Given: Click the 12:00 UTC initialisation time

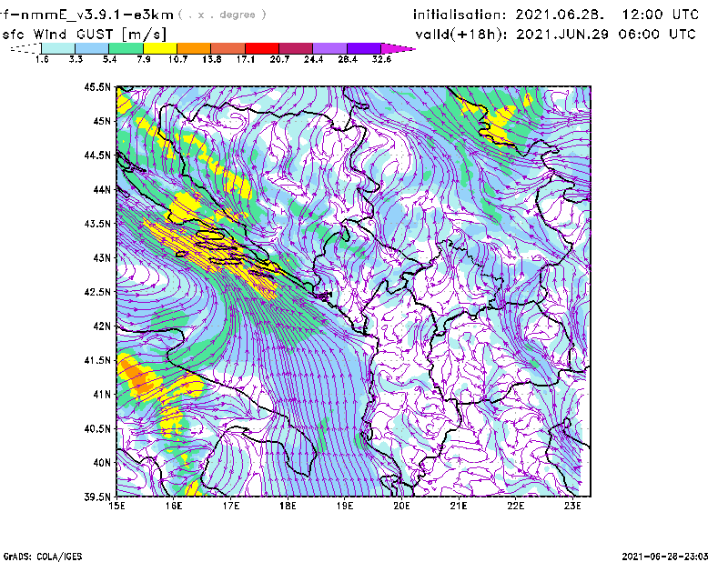Looking at the screenshot, I should pos(661,15).
